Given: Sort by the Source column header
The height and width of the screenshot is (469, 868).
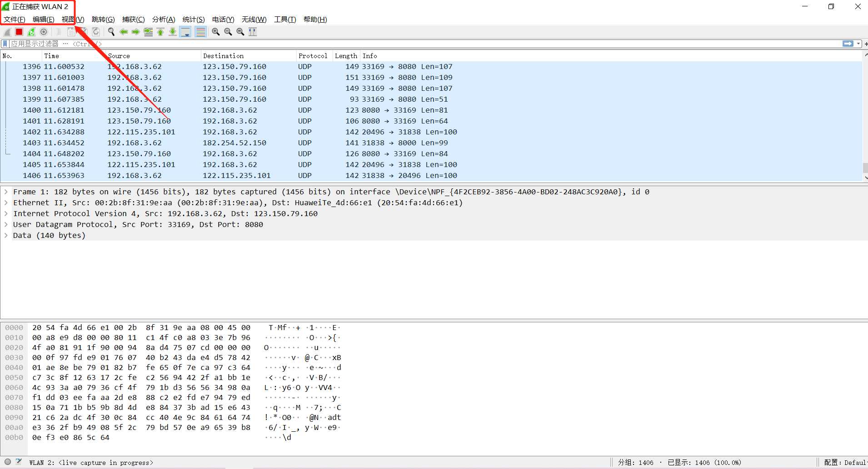Looking at the screenshot, I should [153, 56].
